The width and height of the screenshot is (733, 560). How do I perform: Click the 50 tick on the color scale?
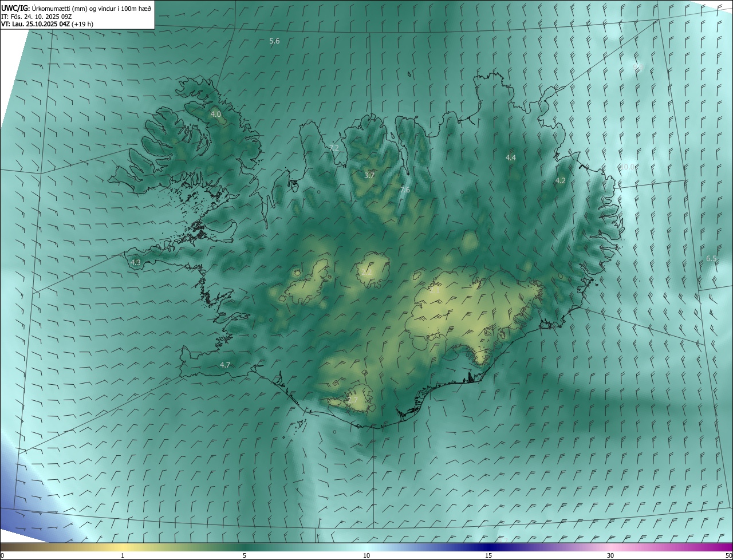tap(728, 555)
